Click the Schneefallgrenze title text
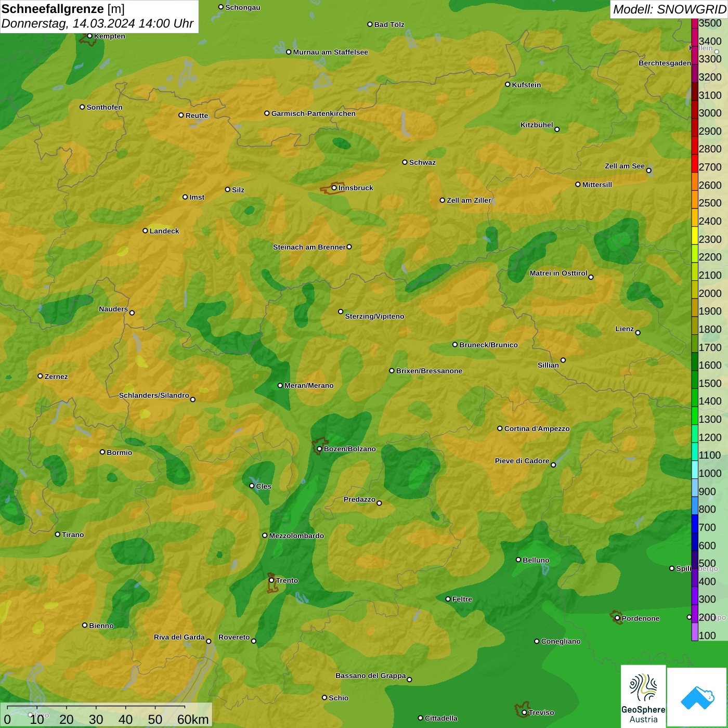The width and height of the screenshot is (728, 728). coord(53,9)
